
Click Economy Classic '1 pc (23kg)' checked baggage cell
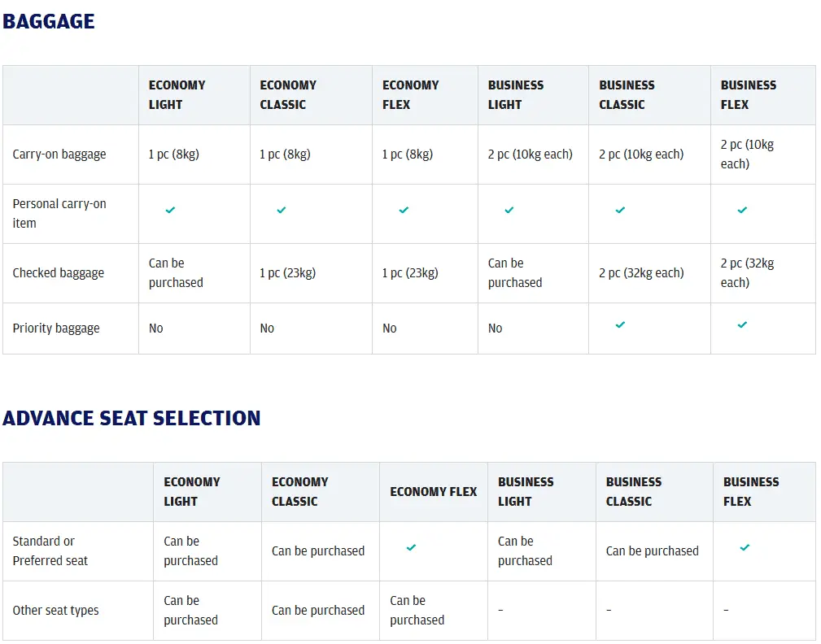287,273
